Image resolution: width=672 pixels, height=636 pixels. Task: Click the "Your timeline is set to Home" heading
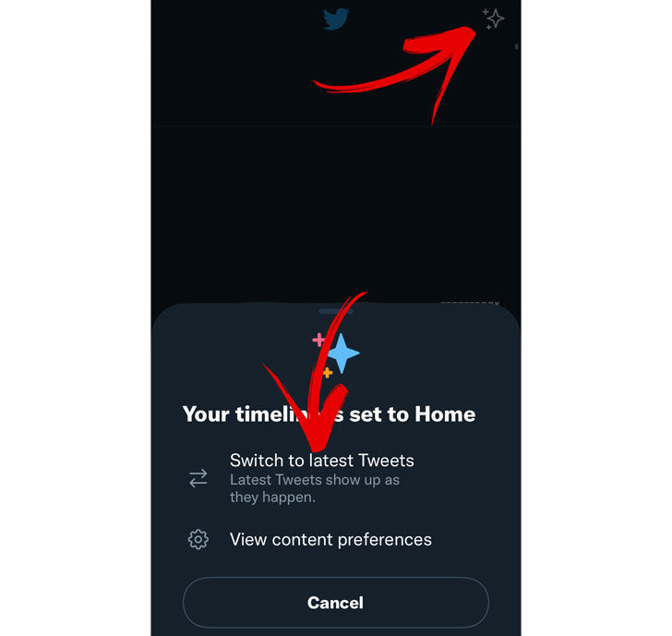pos(329,414)
